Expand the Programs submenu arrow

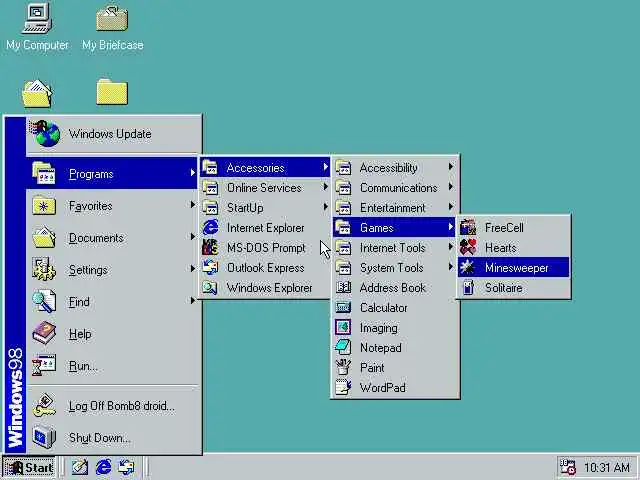[x=192, y=173]
